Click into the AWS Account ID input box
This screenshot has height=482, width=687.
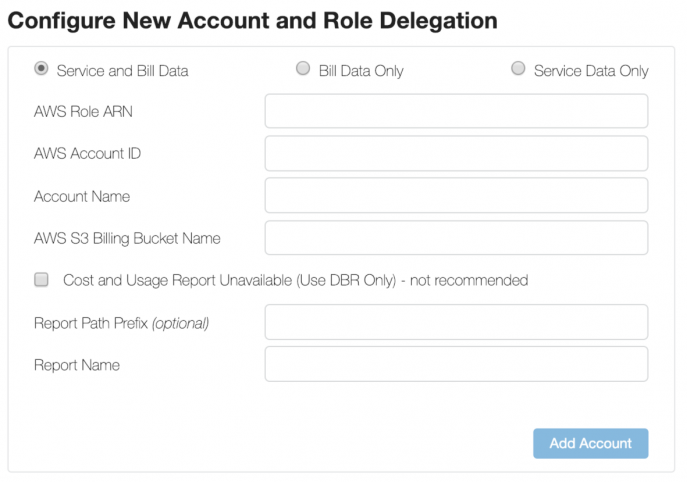(x=456, y=154)
